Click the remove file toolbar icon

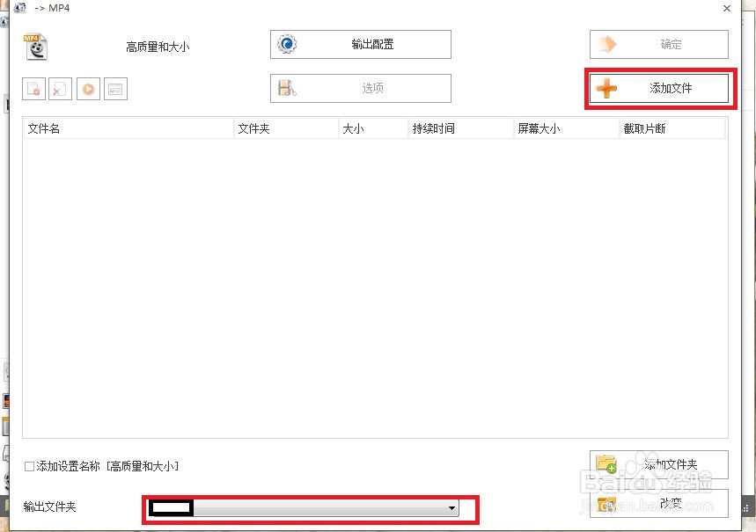tap(33, 89)
